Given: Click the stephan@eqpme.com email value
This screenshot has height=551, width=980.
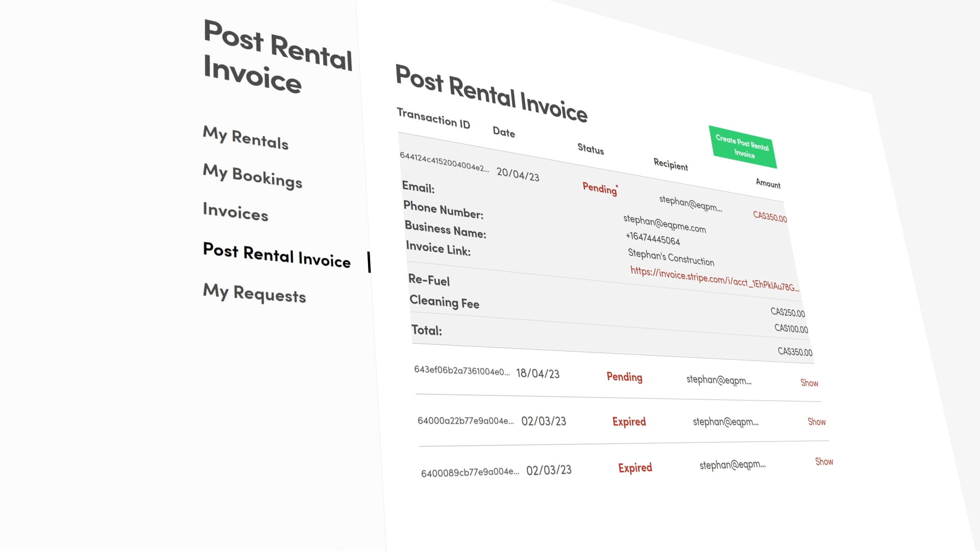Looking at the screenshot, I should click(664, 224).
